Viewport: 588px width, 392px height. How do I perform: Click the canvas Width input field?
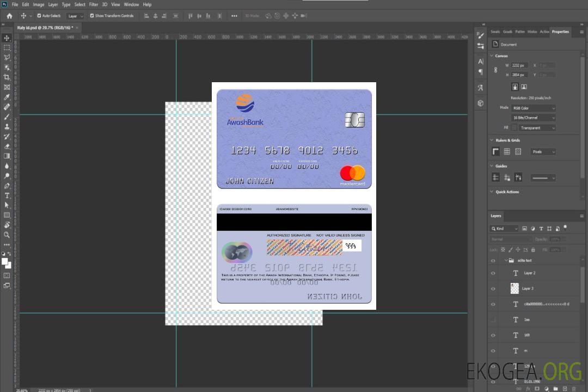pyautogui.click(x=519, y=65)
